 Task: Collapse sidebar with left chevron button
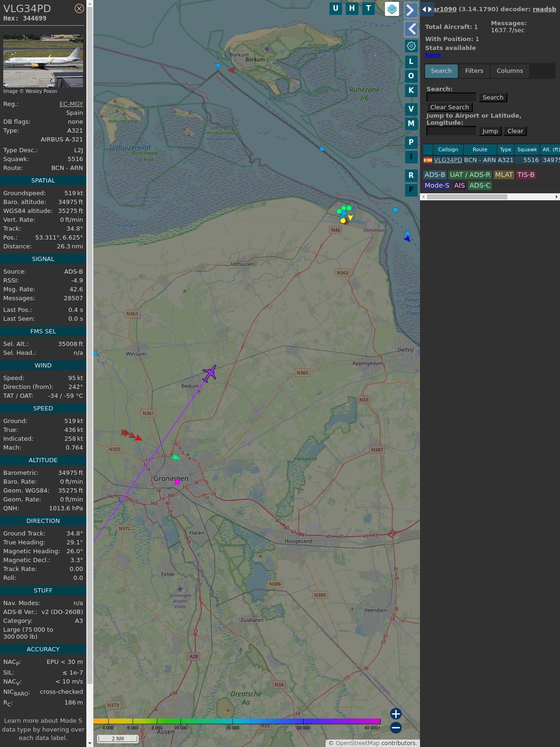click(x=411, y=29)
